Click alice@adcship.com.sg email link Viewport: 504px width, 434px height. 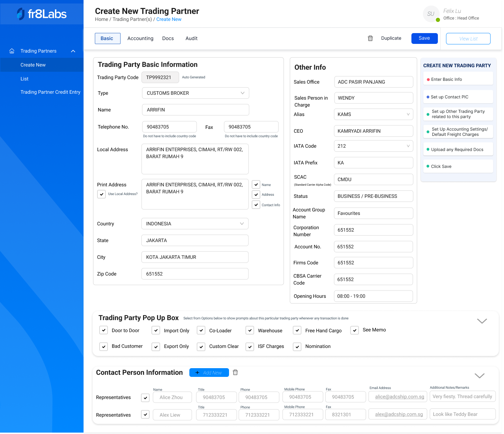pos(400,397)
